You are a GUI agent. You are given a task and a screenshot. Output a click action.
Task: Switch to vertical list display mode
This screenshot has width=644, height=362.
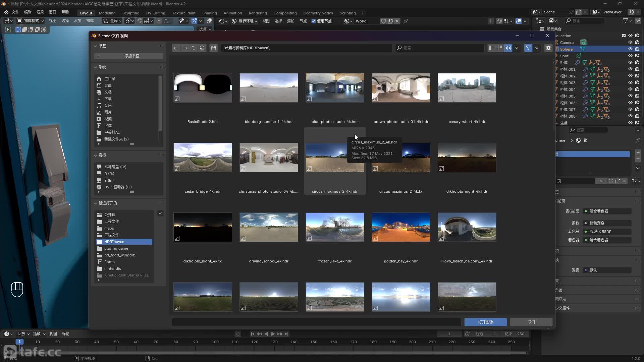(x=492, y=48)
